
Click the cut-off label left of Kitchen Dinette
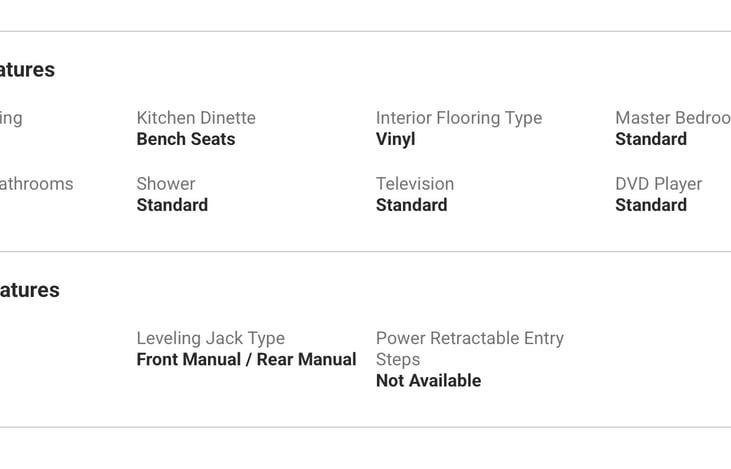(x=11, y=118)
